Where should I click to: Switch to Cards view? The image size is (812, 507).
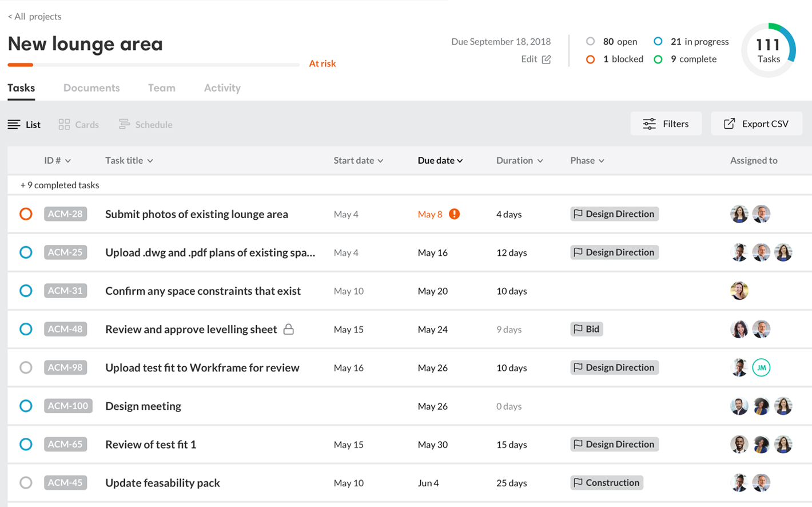79,124
